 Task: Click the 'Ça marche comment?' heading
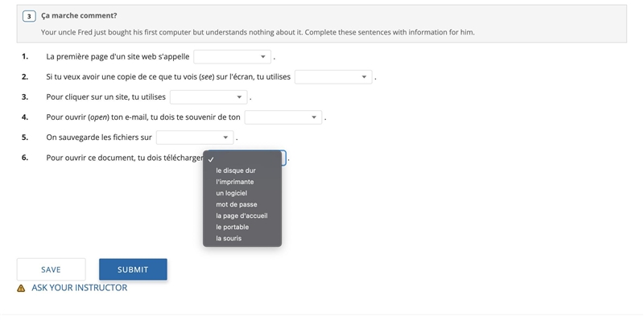pyautogui.click(x=79, y=16)
